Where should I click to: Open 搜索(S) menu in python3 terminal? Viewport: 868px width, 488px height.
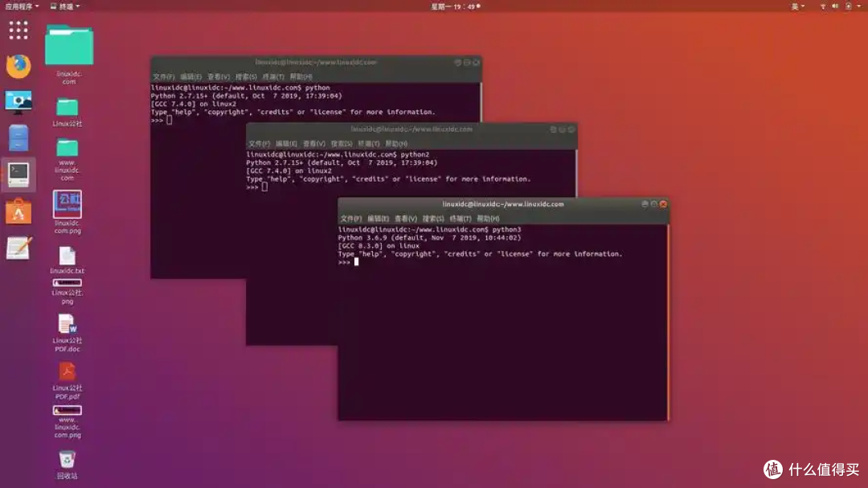pos(433,218)
